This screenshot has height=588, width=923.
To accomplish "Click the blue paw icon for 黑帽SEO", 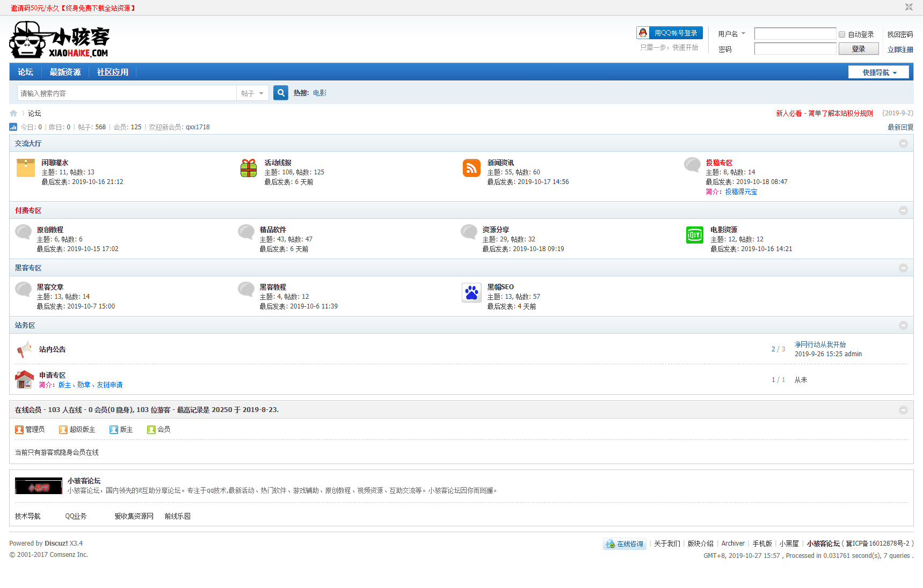I will tap(471, 292).
